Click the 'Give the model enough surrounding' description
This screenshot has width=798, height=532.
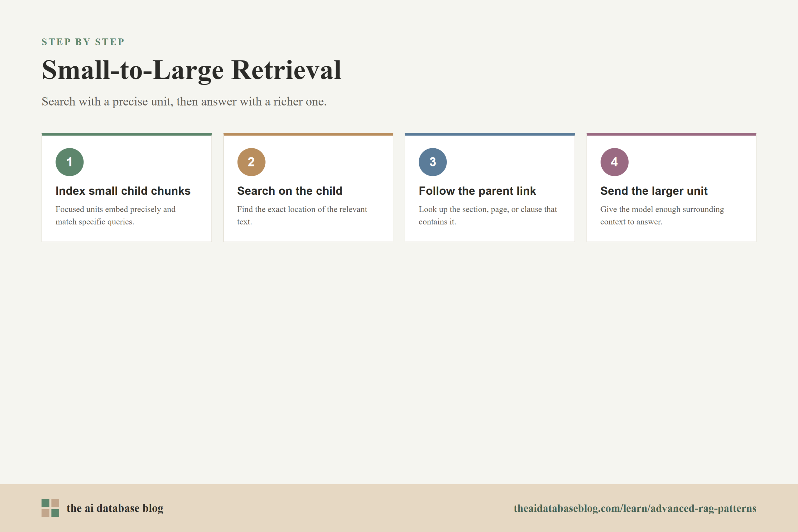pyautogui.click(x=662, y=215)
